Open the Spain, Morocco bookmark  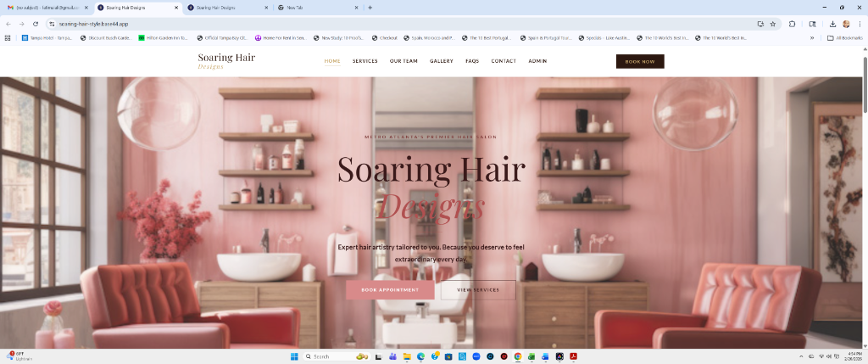429,37
